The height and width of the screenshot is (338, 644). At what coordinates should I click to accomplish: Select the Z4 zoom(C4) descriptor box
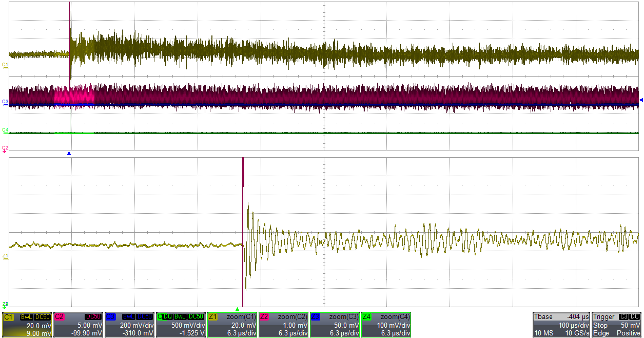(x=386, y=325)
